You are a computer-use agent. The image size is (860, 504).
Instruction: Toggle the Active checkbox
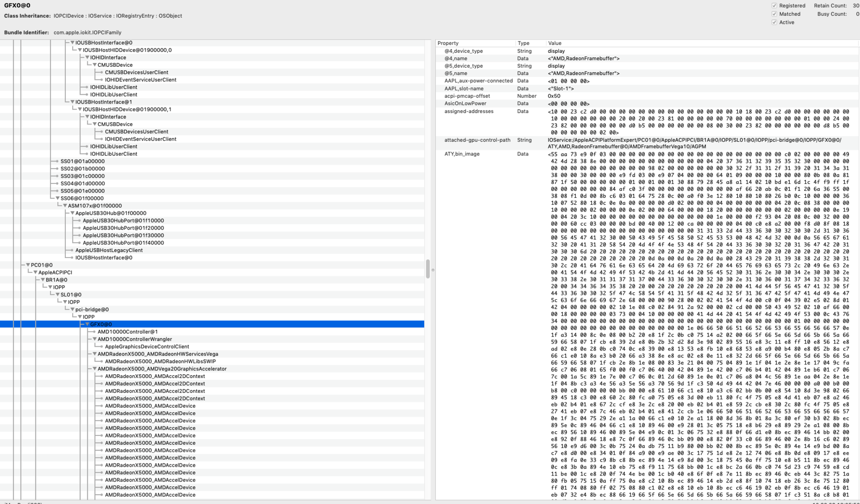[774, 22]
